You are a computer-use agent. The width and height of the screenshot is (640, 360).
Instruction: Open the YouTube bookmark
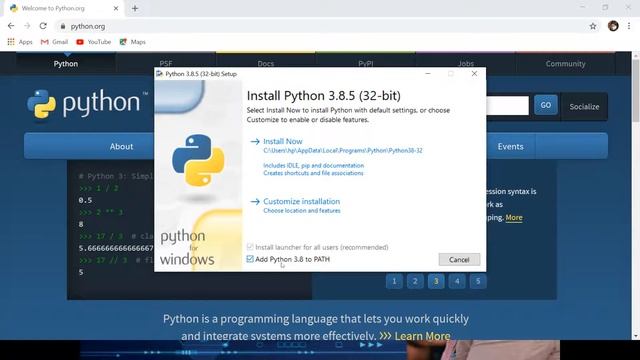(93, 42)
